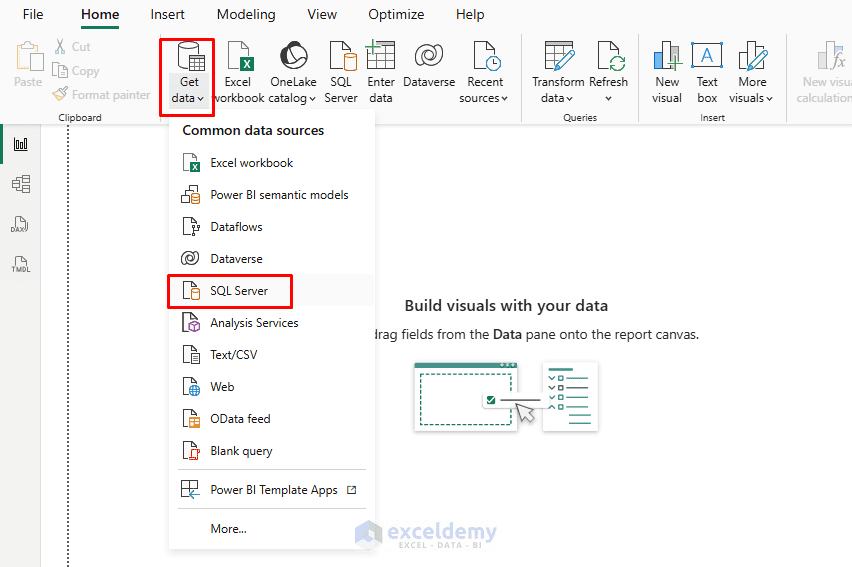Open OneLake catalog in the ribbon
The width and height of the screenshot is (852, 567).
(x=292, y=73)
